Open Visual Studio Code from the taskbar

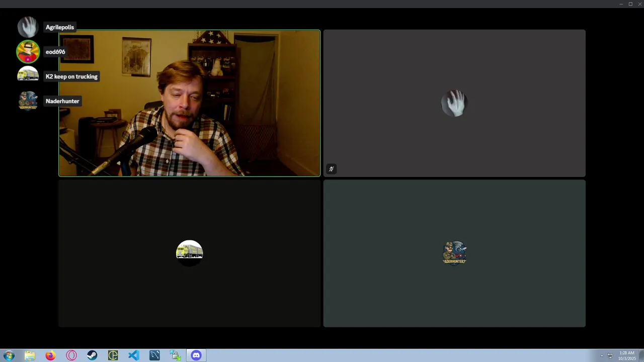(x=133, y=355)
